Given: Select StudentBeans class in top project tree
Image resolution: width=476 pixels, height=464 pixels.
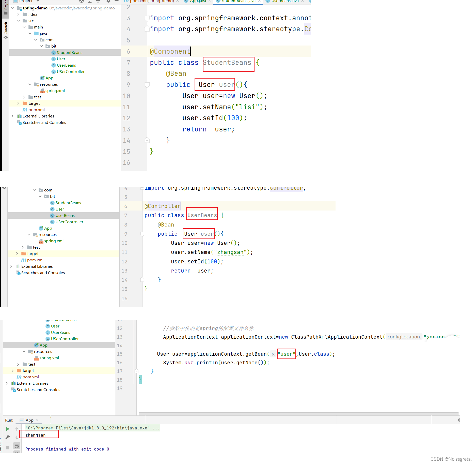Looking at the screenshot, I should (69, 52).
